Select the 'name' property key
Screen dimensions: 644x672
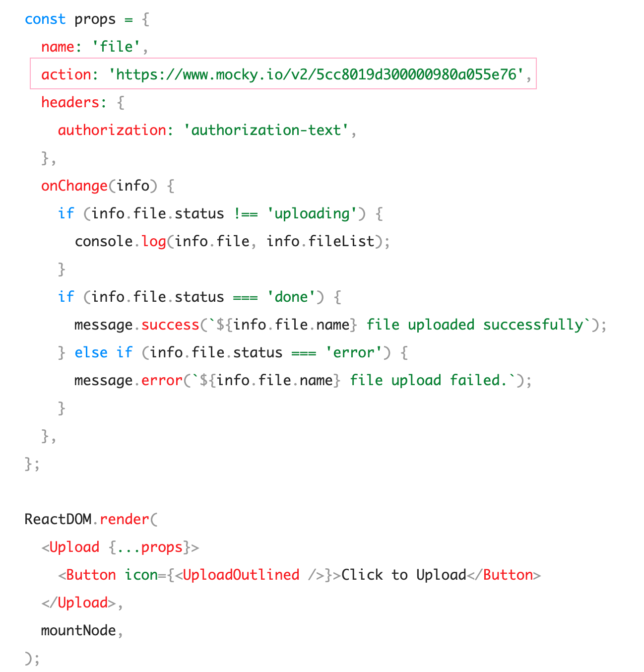[x=58, y=47]
